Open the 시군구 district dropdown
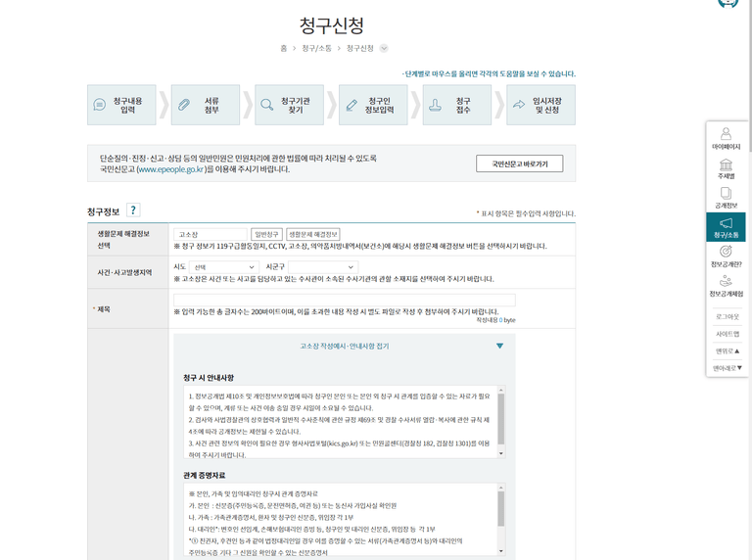This screenshot has width=752, height=560. pos(322,267)
